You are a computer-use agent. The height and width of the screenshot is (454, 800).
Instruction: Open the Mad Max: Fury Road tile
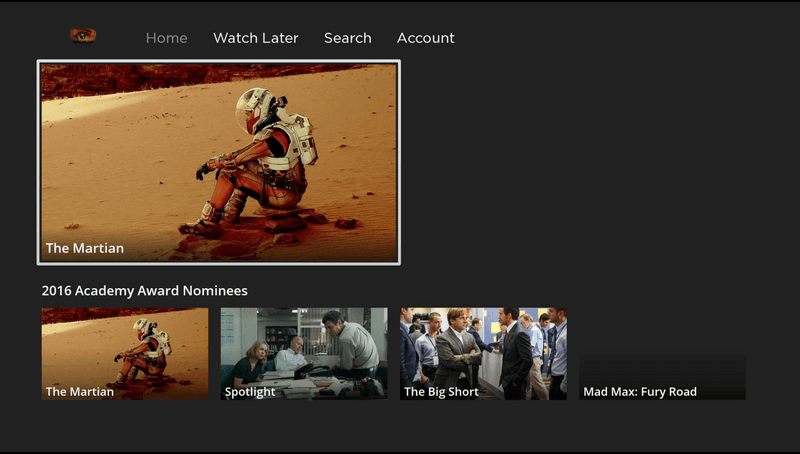[662, 375]
